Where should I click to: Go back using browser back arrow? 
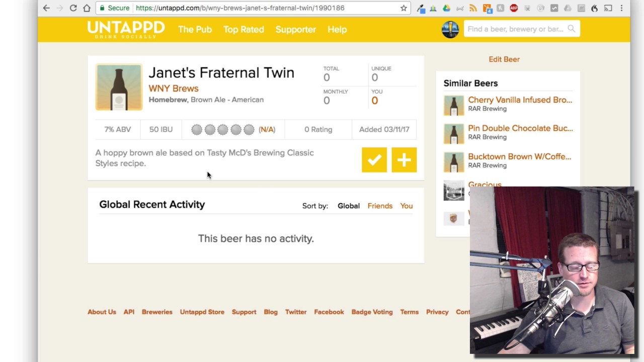click(x=46, y=8)
